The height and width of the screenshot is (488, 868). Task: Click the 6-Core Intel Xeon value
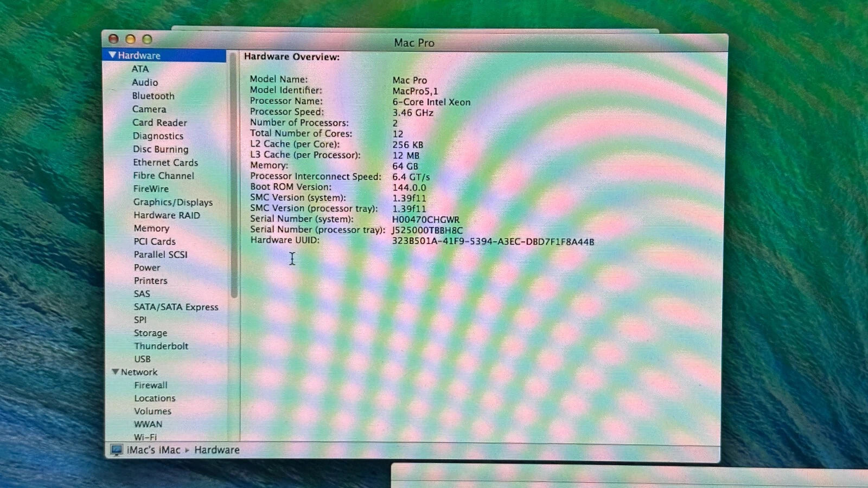pos(431,102)
